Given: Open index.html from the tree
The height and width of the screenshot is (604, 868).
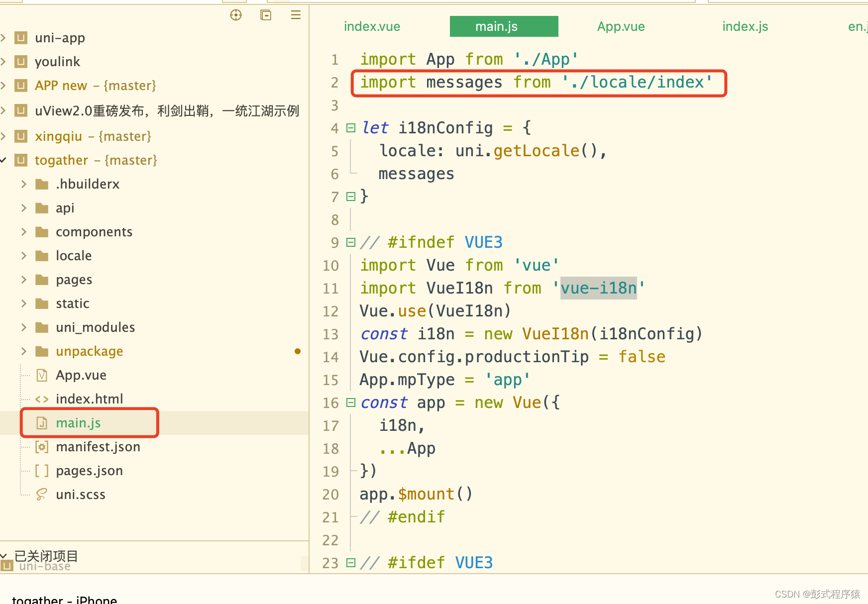Looking at the screenshot, I should [x=90, y=399].
